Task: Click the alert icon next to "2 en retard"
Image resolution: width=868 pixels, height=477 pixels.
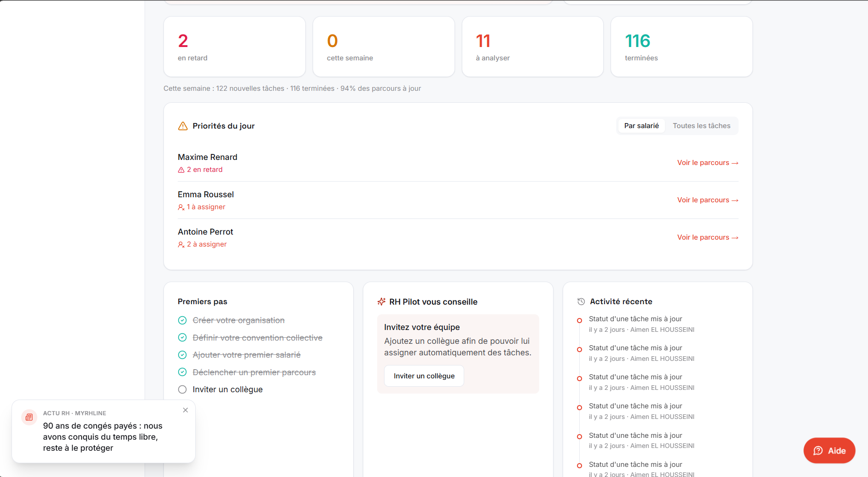Action: [181, 170]
